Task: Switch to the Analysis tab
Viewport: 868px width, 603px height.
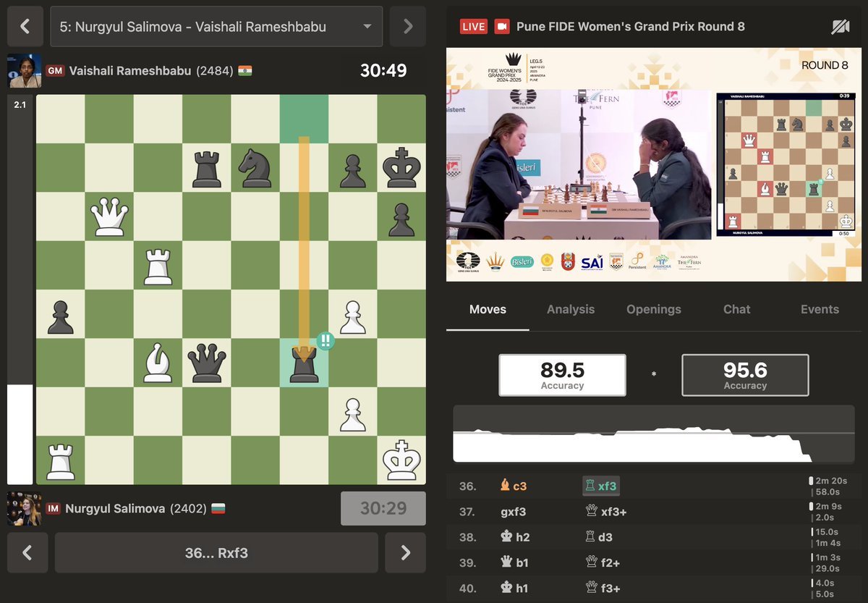Action: point(571,309)
